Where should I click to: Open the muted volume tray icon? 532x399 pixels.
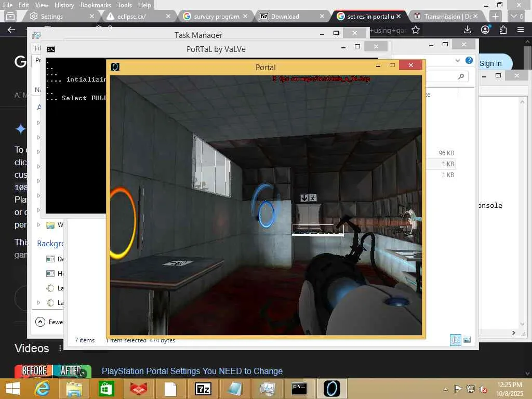[483, 389]
